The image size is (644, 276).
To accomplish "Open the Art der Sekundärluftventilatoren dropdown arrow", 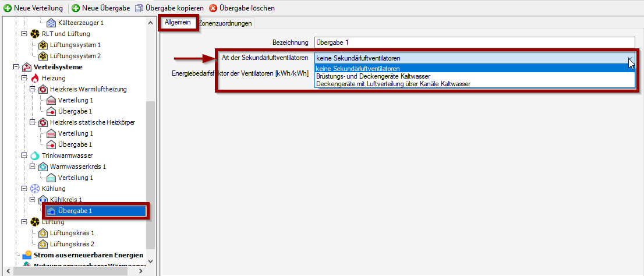I will coord(629,58).
